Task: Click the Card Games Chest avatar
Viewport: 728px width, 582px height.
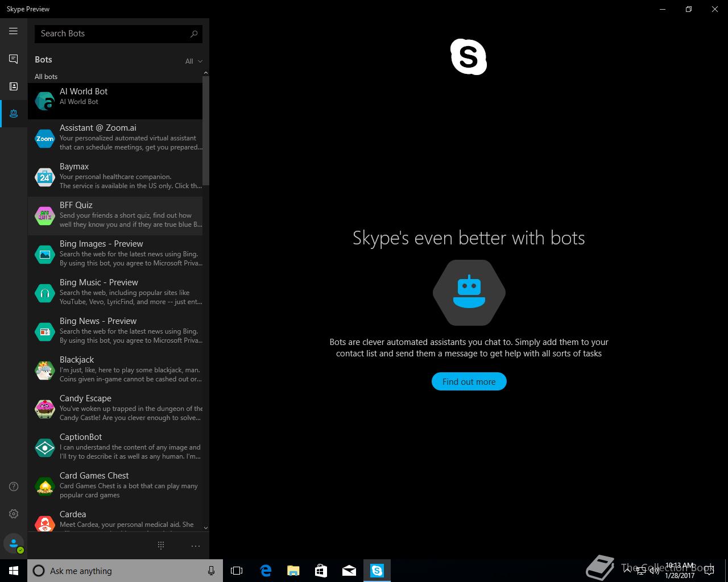Action: pos(44,487)
